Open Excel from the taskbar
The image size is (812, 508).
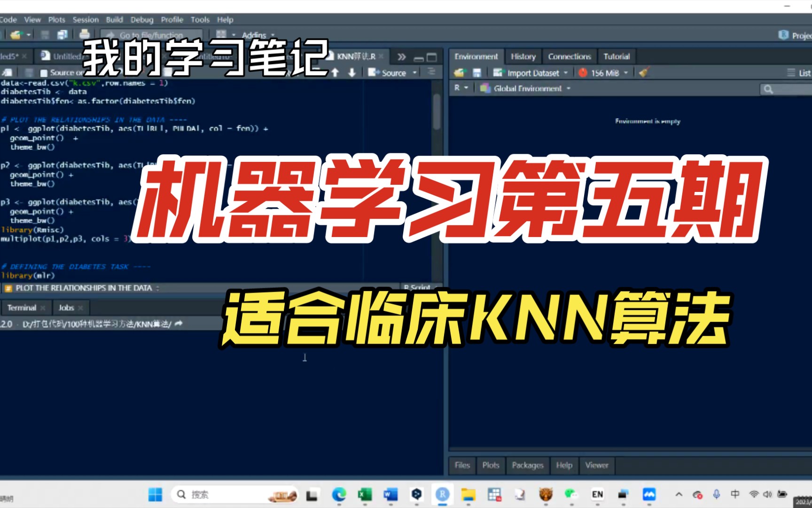coord(365,494)
